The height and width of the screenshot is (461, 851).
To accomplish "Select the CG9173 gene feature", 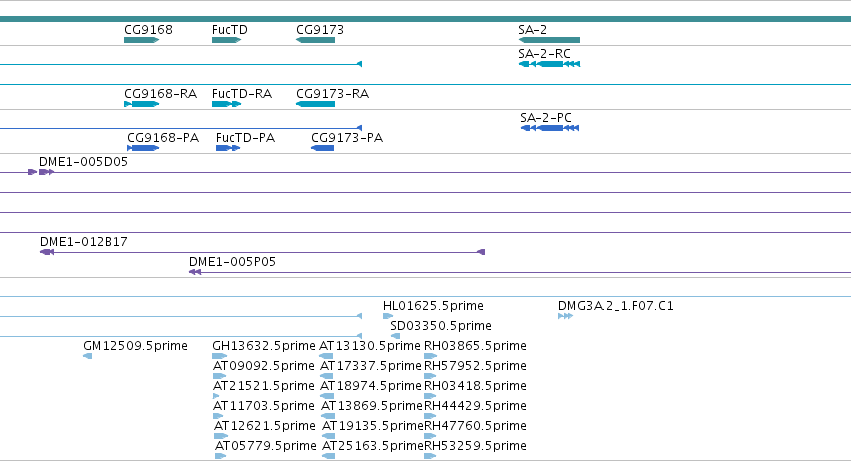I will [315, 40].
